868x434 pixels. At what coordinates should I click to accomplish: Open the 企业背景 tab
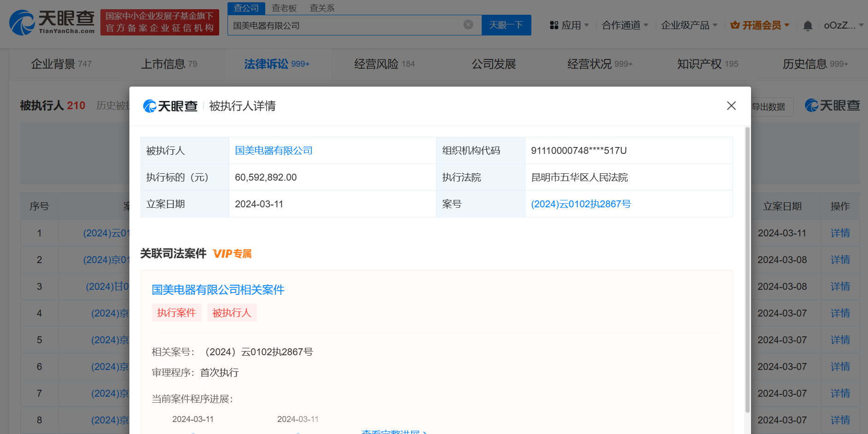tap(61, 64)
